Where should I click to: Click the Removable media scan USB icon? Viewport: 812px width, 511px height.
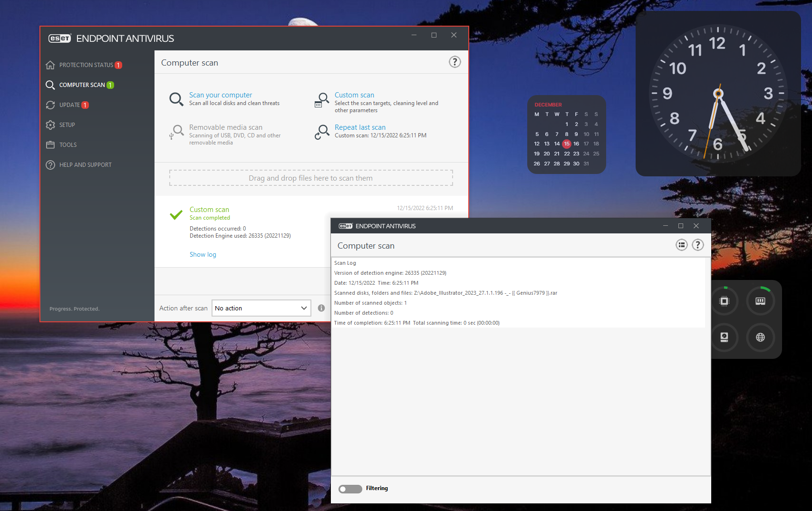pos(176,132)
